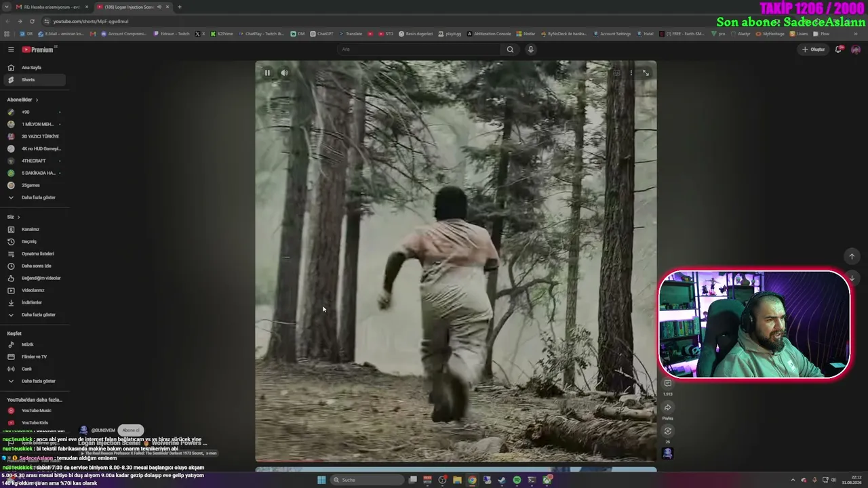Open the sound thumbnail below Remix

[668, 453]
